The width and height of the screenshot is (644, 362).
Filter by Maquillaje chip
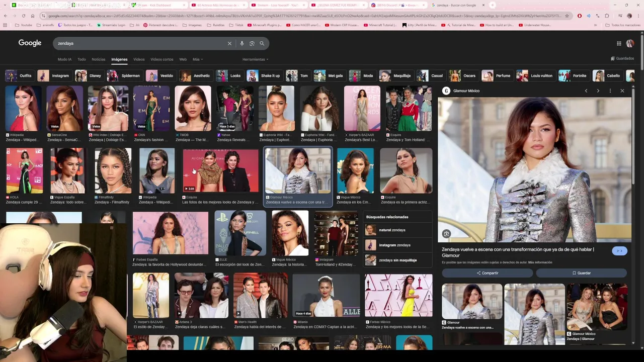point(396,76)
